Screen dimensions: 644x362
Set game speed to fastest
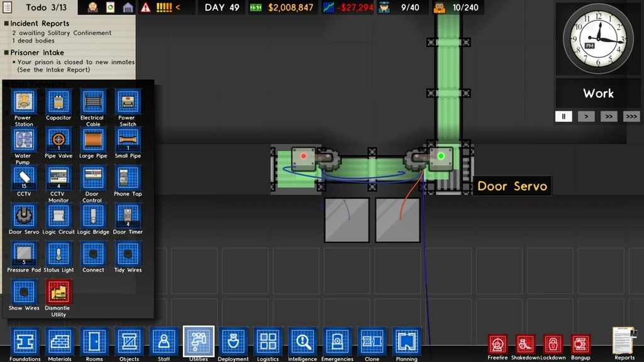pyautogui.click(x=631, y=116)
